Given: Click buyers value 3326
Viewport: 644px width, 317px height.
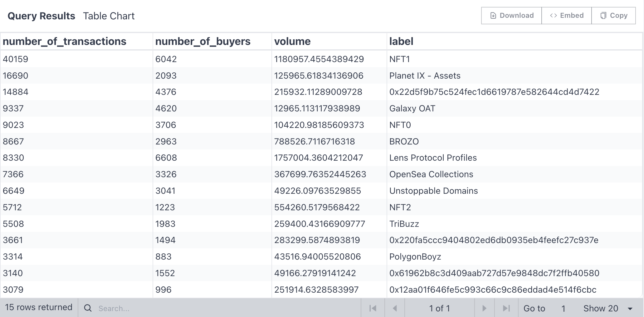Looking at the screenshot, I should [166, 174].
